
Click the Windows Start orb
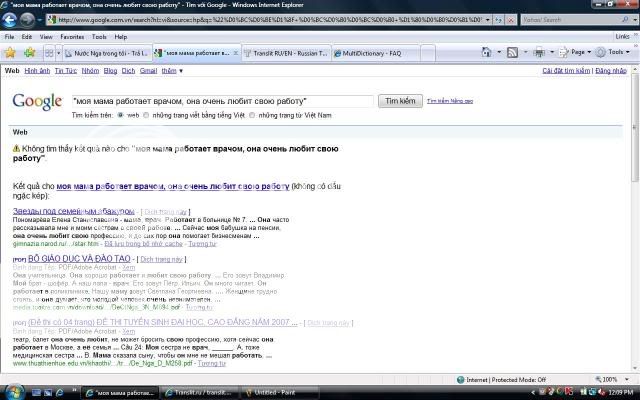click(x=11, y=392)
